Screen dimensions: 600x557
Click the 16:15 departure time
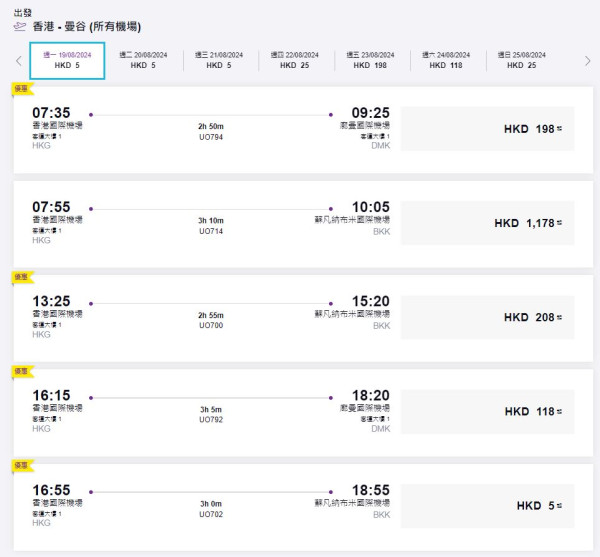click(x=51, y=396)
